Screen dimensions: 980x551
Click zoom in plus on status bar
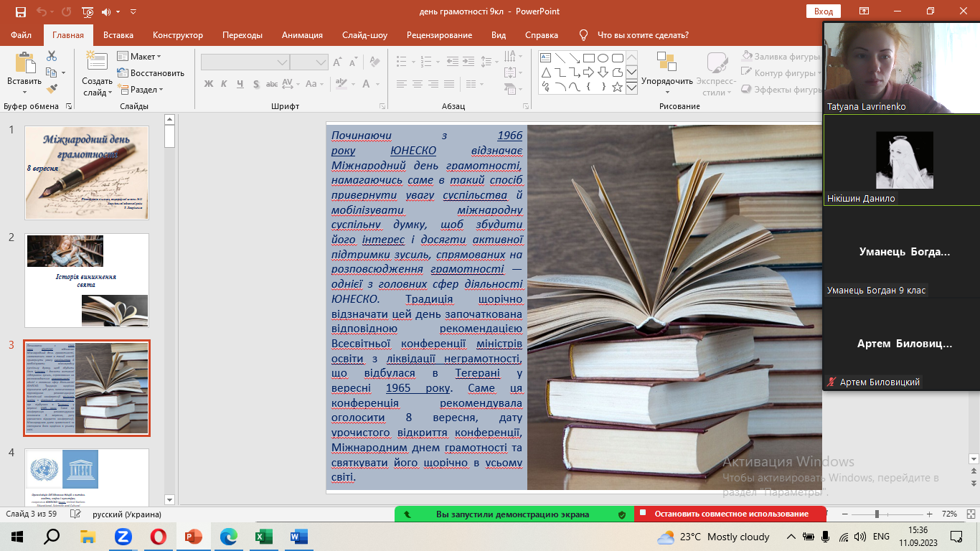930,514
